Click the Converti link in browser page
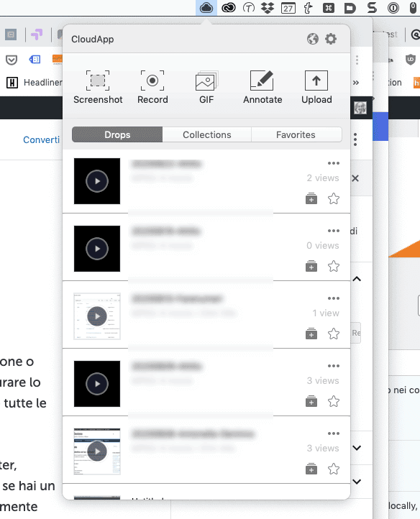The image size is (420, 519). 42,139
